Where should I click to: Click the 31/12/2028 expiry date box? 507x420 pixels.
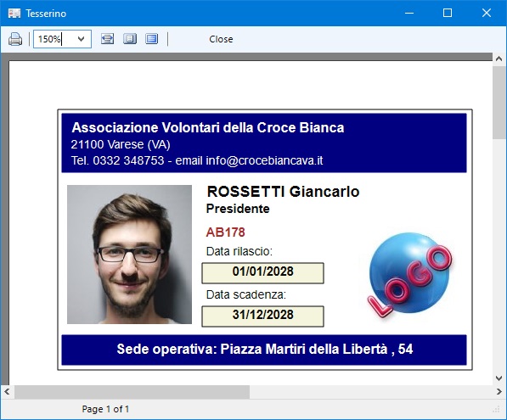point(263,316)
